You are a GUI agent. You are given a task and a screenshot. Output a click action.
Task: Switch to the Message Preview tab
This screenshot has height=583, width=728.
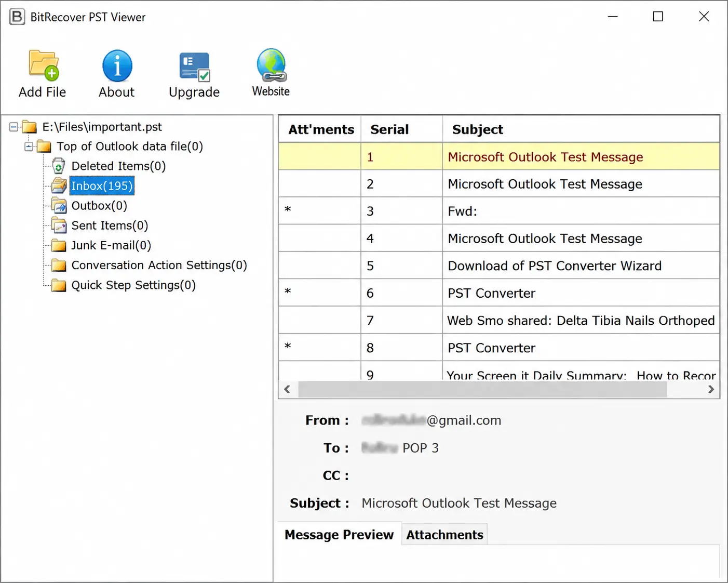coord(339,535)
